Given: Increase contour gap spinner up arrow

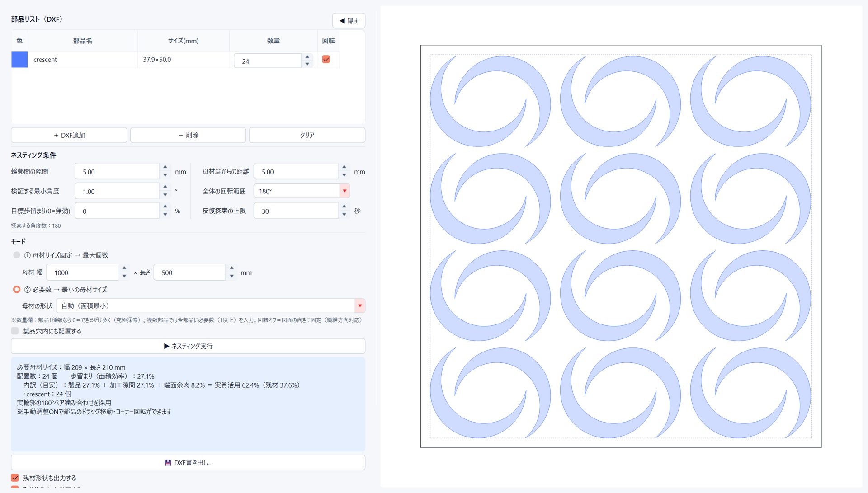Looking at the screenshot, I should (x=165, y=167).
